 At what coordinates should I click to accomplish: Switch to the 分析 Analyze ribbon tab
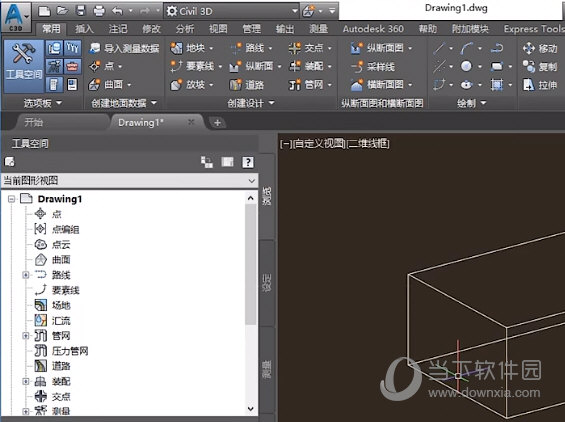click(x=185, y=28)
